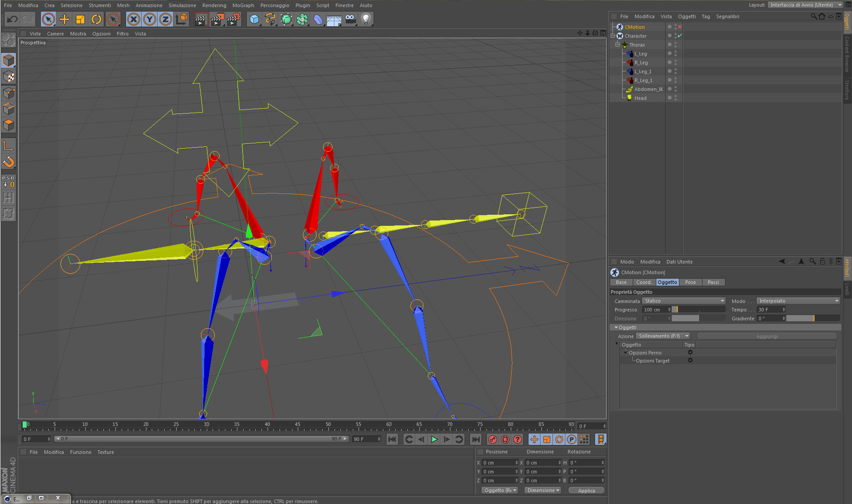Switch to the Pose tab
852x504 pixels.
(x=690, y=282)
